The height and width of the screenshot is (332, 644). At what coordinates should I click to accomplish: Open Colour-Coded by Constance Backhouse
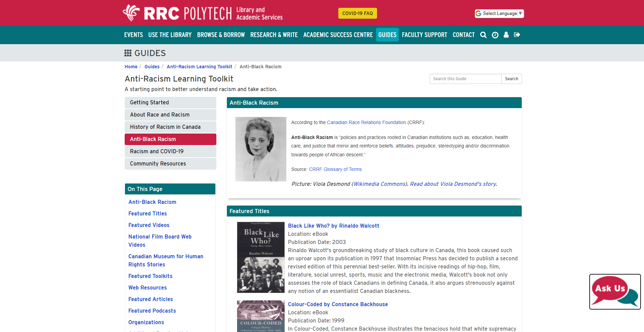[x=338, y=304]
